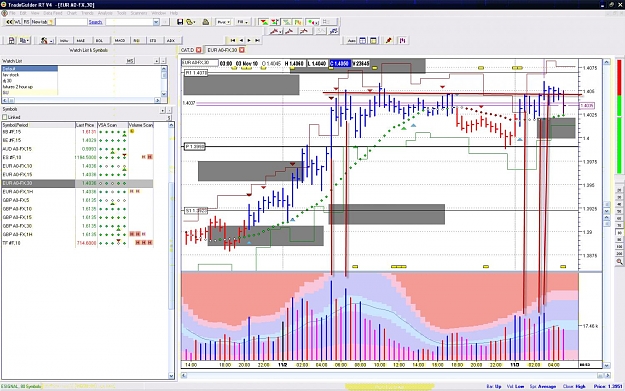Viewport: 625px width, 391px height.
Task: Click the magnifier zoom icon beside chart
Action: click(x=619, y=262)
